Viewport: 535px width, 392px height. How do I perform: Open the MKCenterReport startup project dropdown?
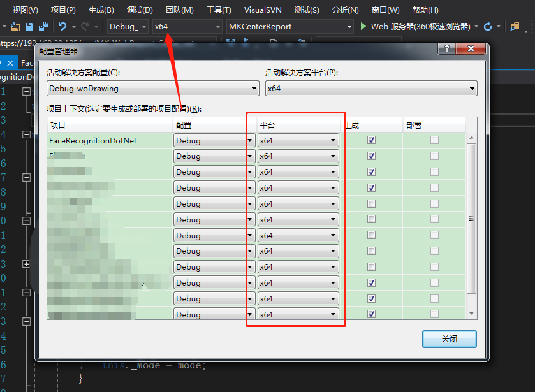pyautogui.click(x=289, y=27)
